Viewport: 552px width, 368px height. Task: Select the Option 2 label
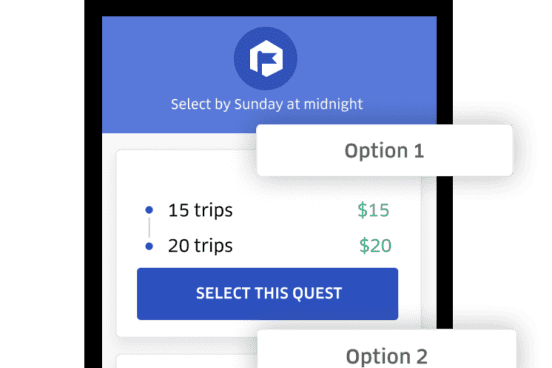[387, 356]
